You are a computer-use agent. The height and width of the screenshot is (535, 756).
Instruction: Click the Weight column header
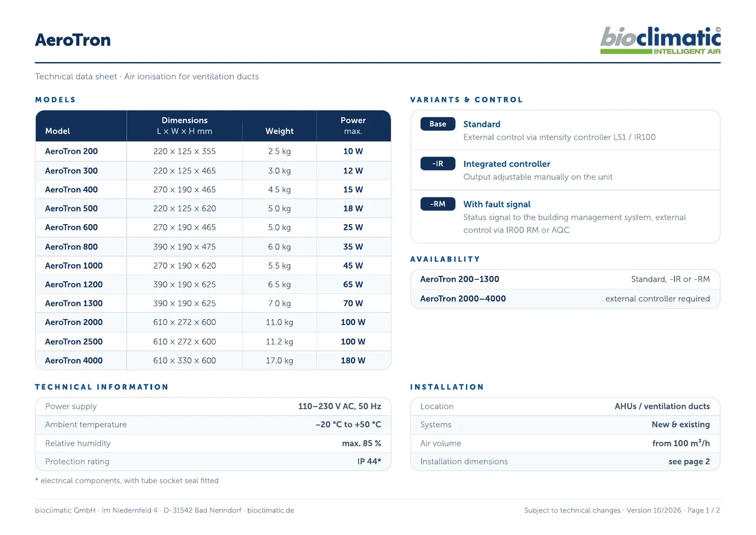pos(280,131)
